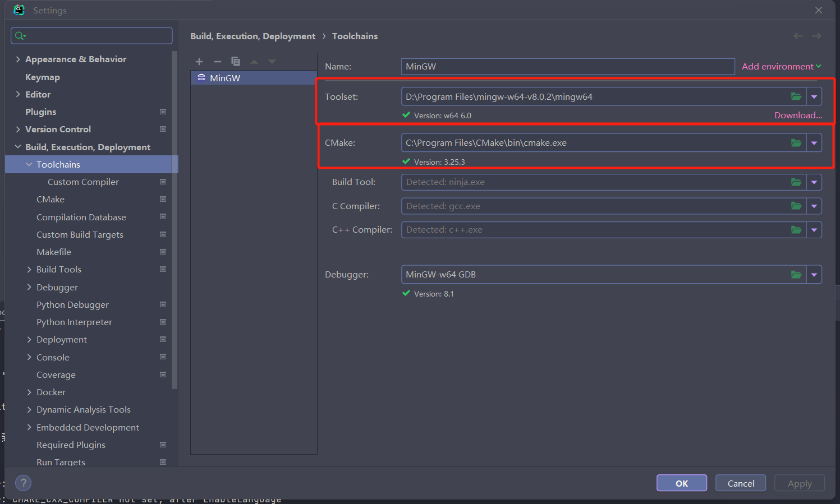Click the settings search field
This screenshot has width=840, height=504.
(91, 36)
